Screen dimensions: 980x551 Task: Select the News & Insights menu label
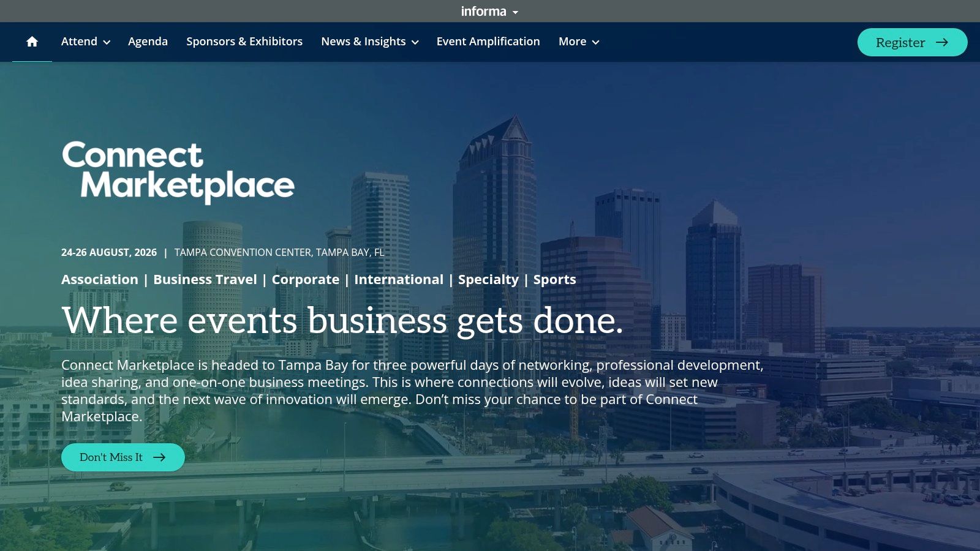click(x=363, y=42)
